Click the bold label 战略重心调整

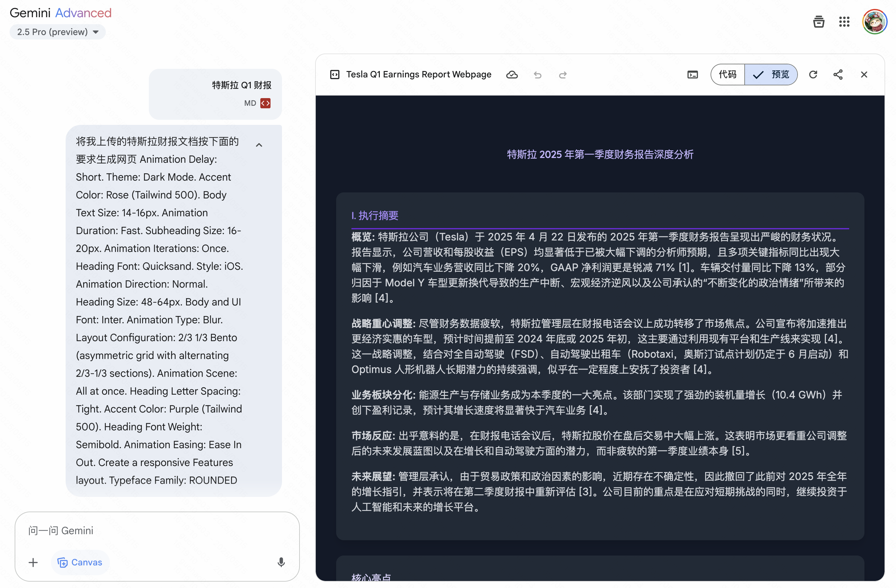383,323
